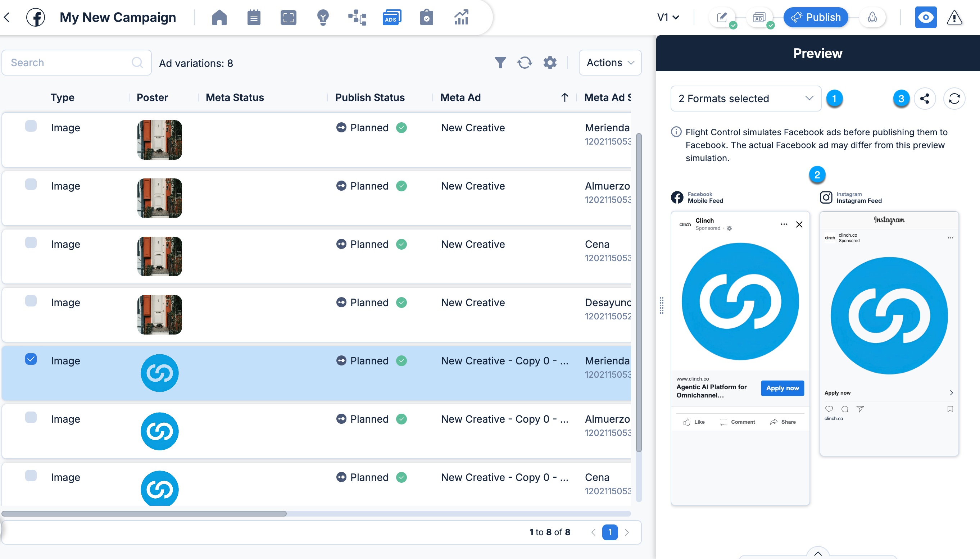Toggle the preview panel eye icon
The width and height of the screenshot is (980, 559).
click(925, 17)
